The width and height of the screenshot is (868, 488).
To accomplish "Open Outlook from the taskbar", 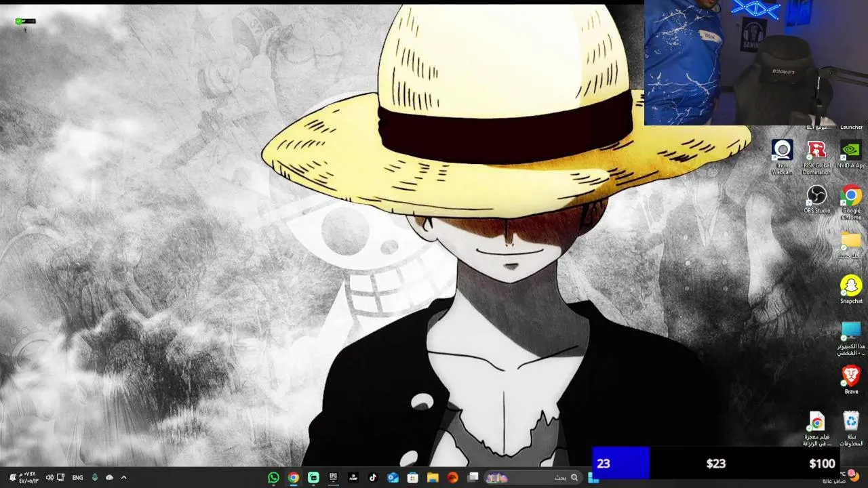I will point(393,477).
